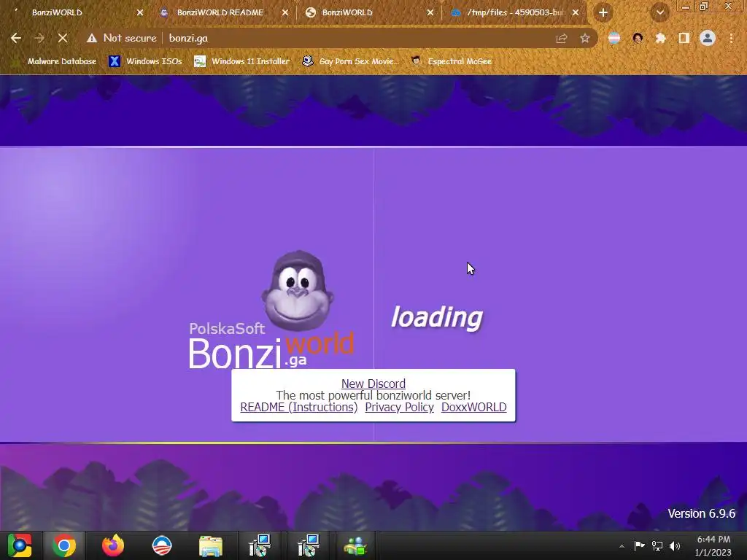Screen dimensions: 747x560
Task: Launch Firefox from the taskbar
Action: click(113, 545)
